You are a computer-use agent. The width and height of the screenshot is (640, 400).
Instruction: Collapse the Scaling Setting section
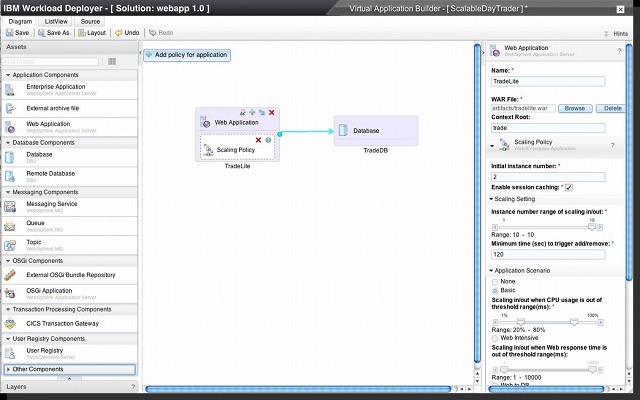[491, 199]
